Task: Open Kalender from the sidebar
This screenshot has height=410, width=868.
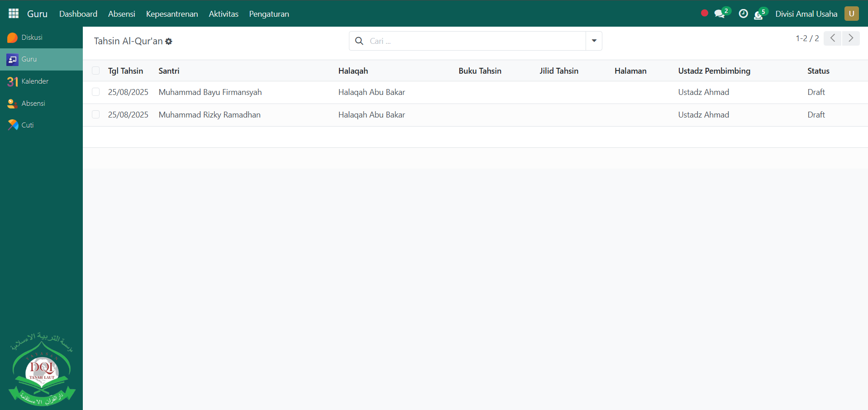Action: coord(34,81)
